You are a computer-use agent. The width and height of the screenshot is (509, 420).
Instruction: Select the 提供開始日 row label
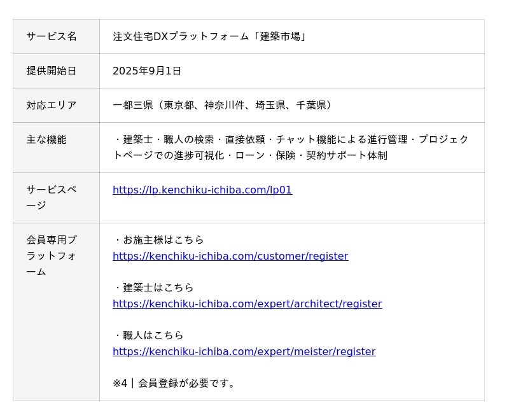coord(52,71)
